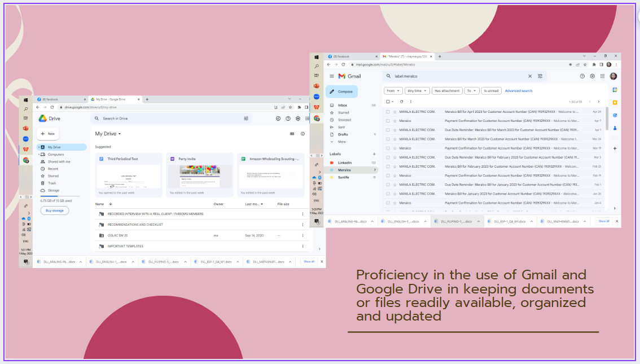640x364 pixels.
Task: Open Drive offline-ready checkmark icon
Action: coord(278,119)
